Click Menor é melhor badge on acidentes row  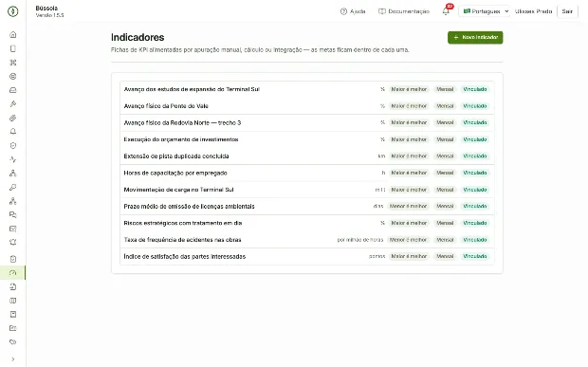click(x=408, y=240)
